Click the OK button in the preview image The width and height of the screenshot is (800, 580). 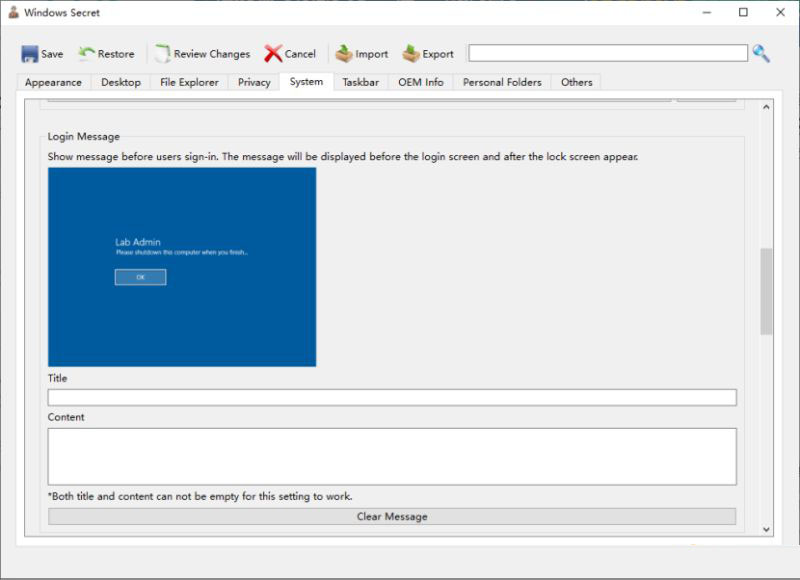coord(140,277)
